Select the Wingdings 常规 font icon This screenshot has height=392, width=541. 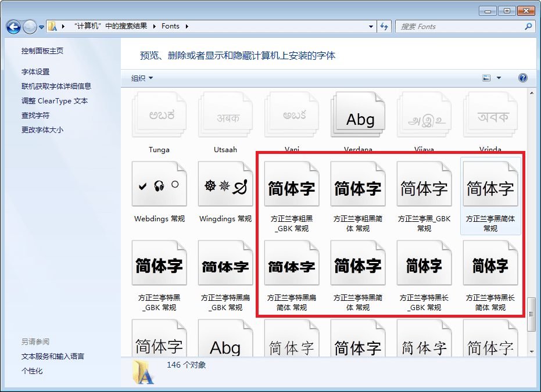click(x=225, y=186)
